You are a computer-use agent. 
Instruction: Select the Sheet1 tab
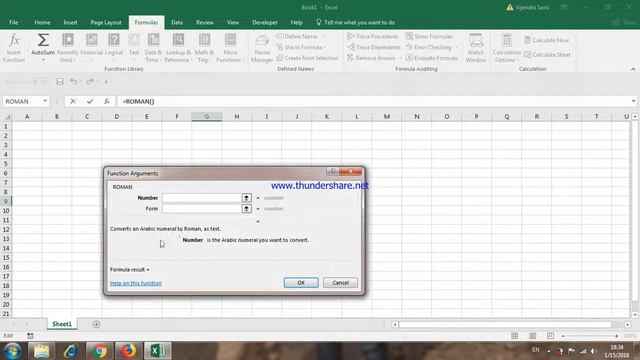62,324
